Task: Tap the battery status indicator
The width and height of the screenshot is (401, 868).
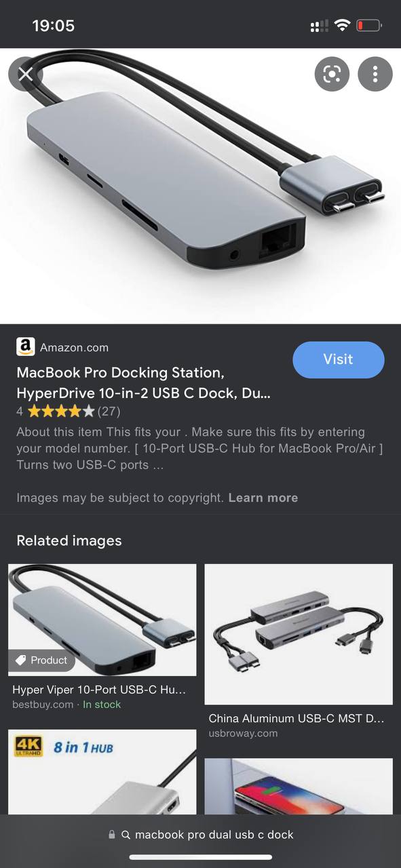Action: 370,26
